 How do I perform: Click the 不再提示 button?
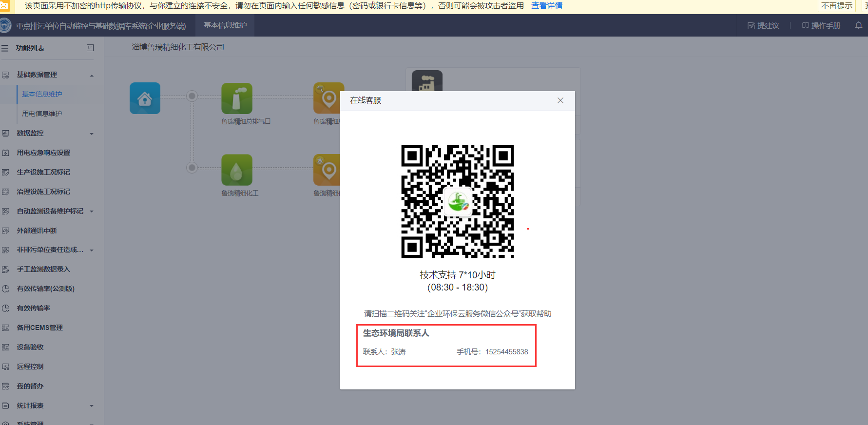(x=837, y=6)
